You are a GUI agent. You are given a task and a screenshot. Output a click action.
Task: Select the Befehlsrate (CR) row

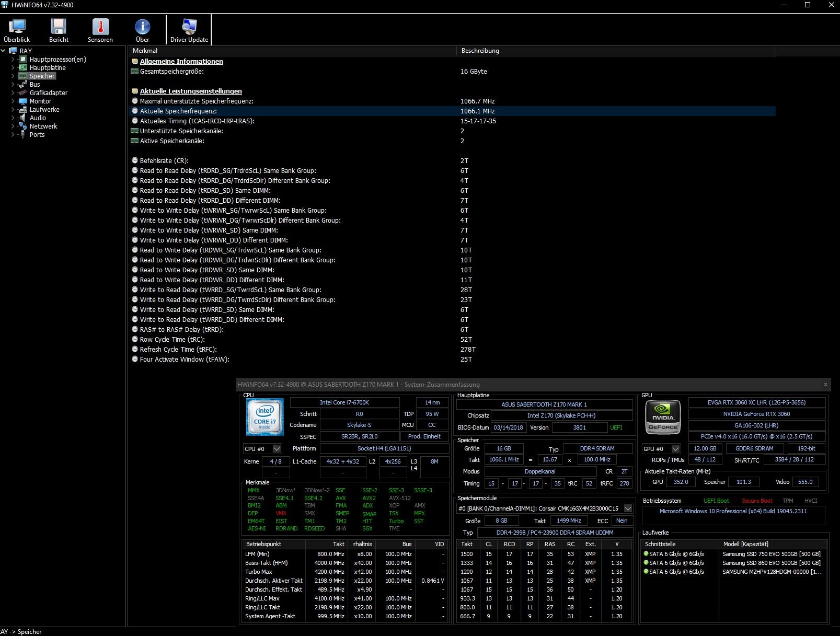(164, 161)
